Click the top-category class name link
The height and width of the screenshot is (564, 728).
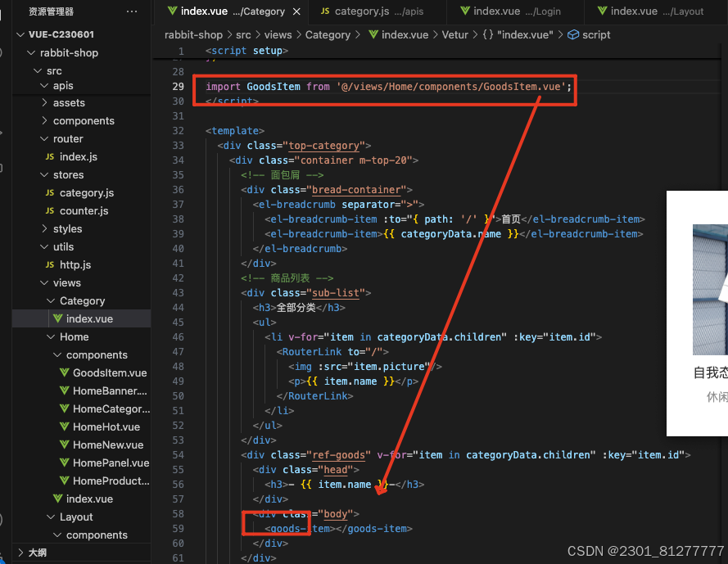pos(324,145)
